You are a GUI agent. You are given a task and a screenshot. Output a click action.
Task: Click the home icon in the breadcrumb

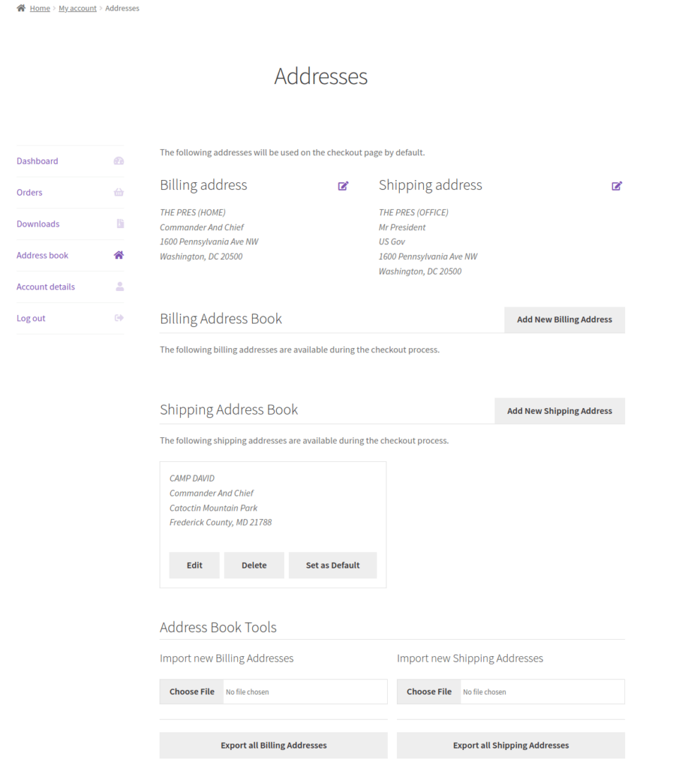click(x=20, y=8)
